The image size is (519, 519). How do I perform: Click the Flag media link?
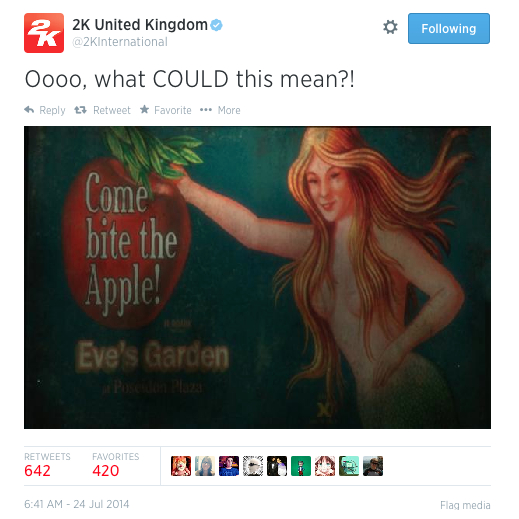[x=465, y=505]
